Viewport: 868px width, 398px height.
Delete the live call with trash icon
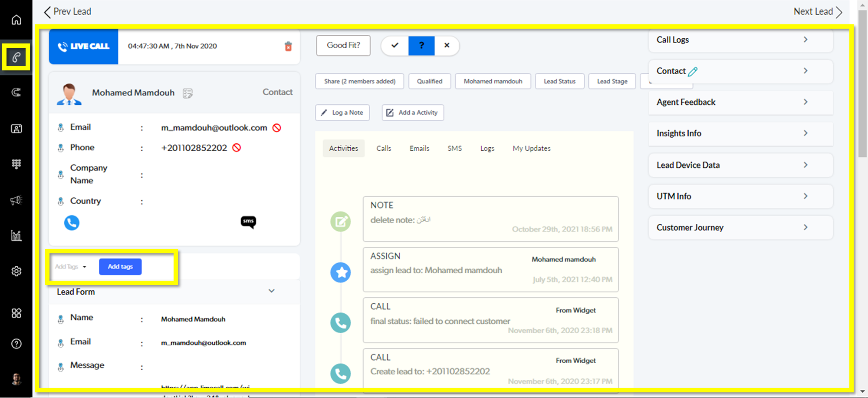point(288,46)
